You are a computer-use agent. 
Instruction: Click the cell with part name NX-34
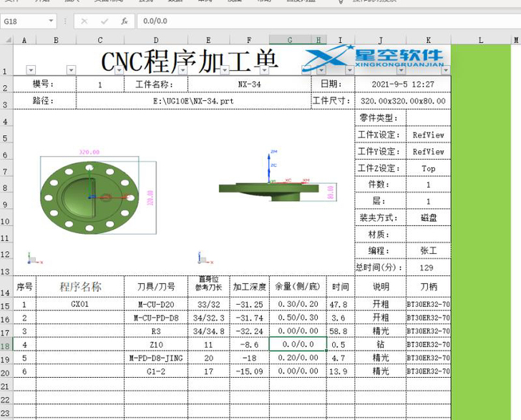(x=249, y=84)
